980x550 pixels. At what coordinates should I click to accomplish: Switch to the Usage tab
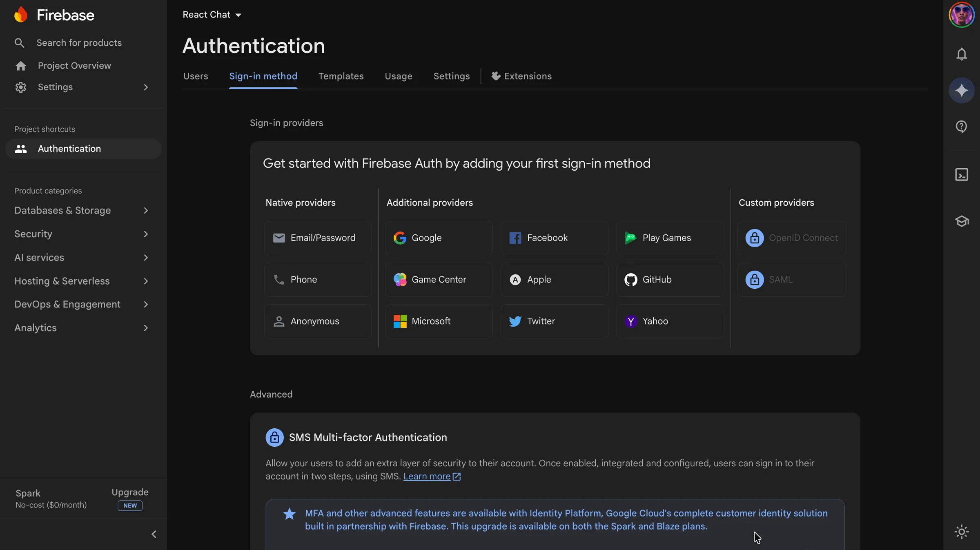[x=399, y=76]
